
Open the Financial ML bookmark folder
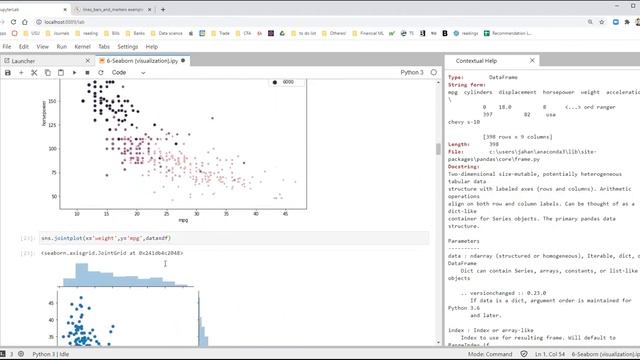367,33
